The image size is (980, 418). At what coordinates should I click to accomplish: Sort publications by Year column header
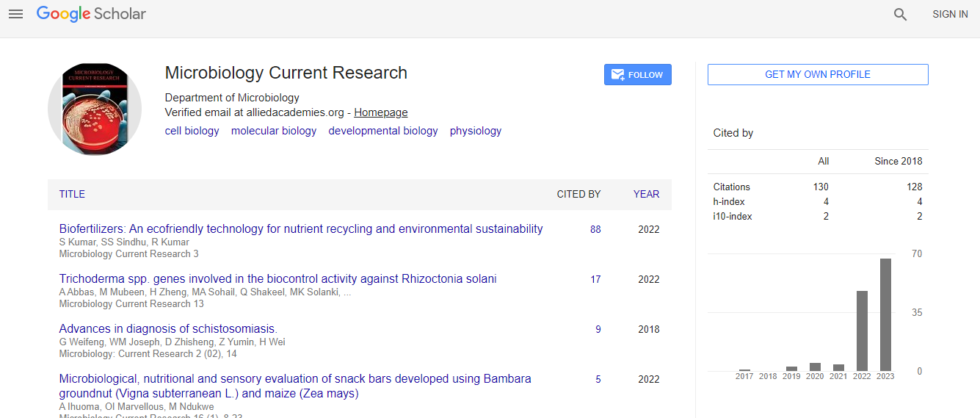[x=646, y=195]
